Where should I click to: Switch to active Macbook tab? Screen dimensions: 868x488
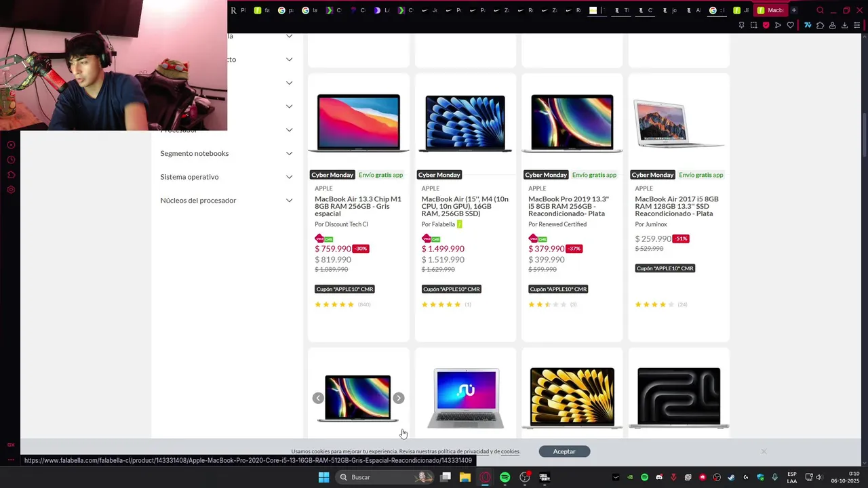pyautogui.click(x=770, y=10)
